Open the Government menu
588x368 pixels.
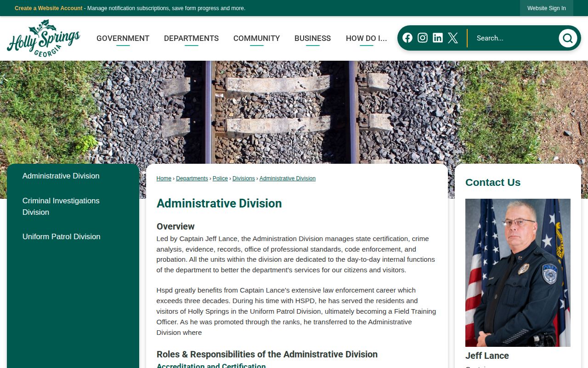click(123, 38)
